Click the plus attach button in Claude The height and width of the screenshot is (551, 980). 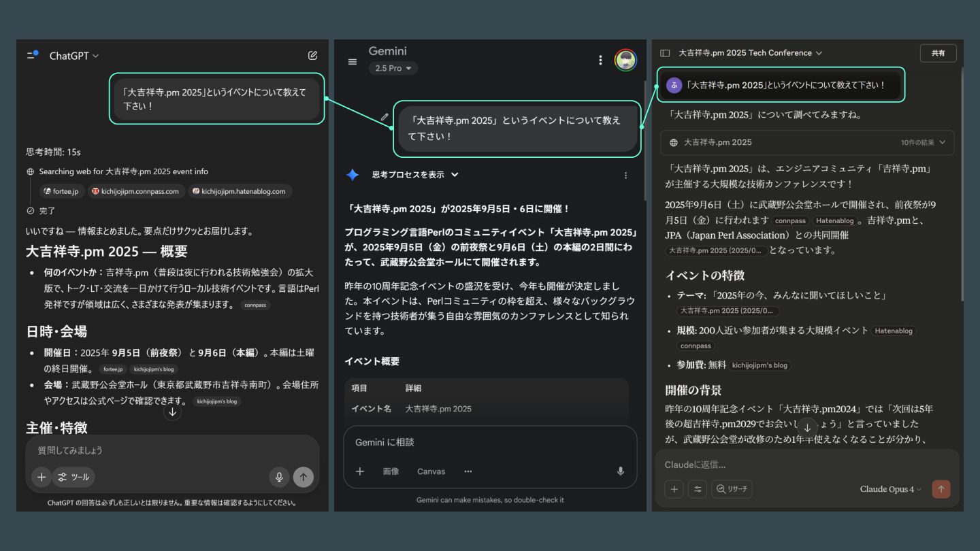[674, 489]
